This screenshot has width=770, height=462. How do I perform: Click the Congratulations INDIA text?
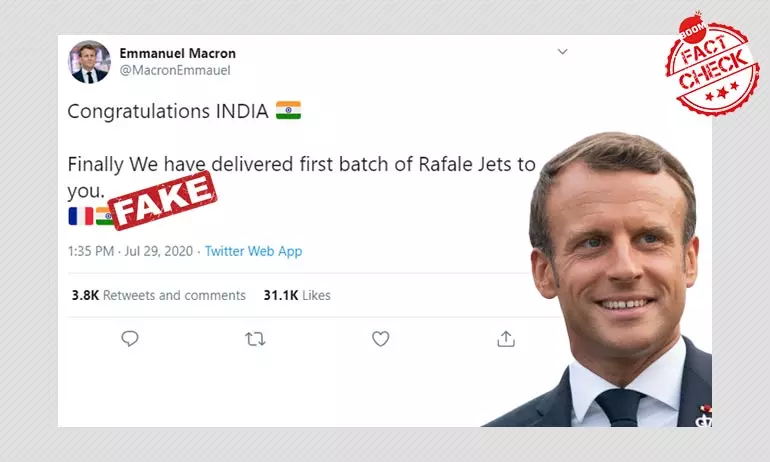pos(168,111)
